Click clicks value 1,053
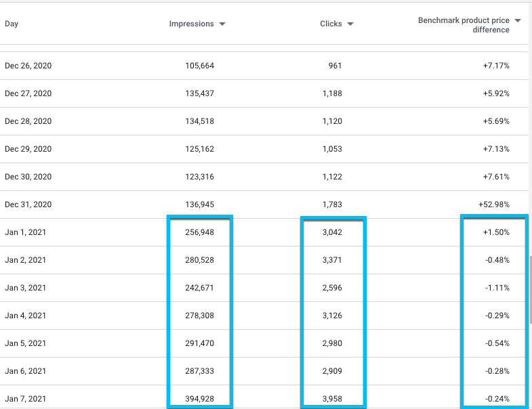Screen dimensions: 532x409 [332, 149]
